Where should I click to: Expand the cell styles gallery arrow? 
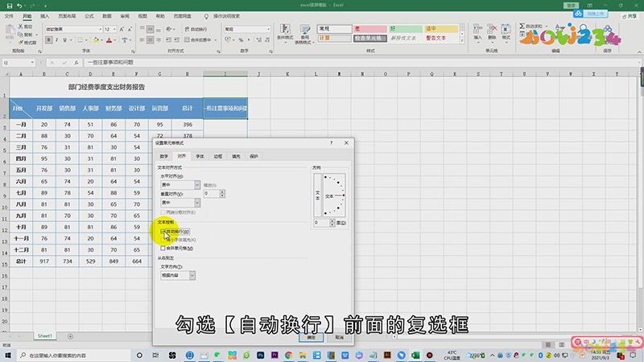462,40
